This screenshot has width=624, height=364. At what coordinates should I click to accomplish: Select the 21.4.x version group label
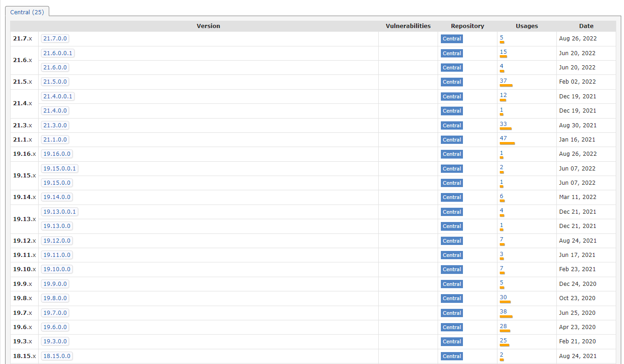(x=23, y=103)
